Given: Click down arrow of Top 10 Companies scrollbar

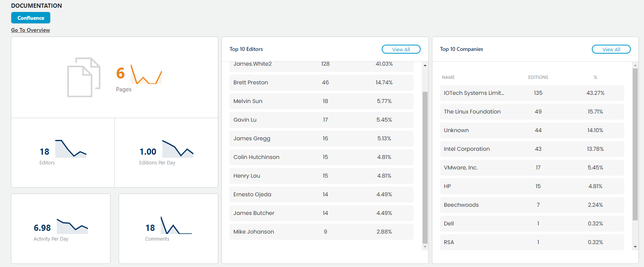Looking at the screenshot, I should (635, 247).
